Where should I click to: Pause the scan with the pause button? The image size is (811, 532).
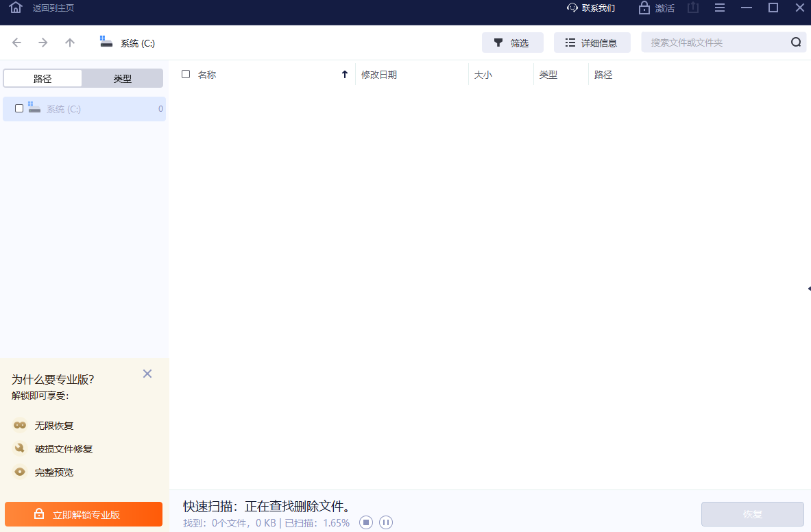[x=386, y=522]
